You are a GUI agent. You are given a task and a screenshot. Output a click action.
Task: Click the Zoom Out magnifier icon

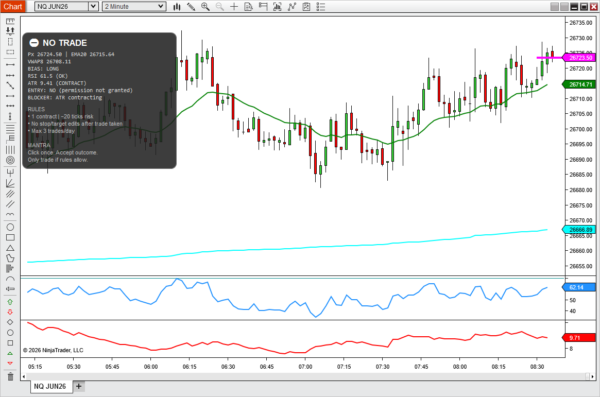pyautogui.click(x=220, y=7)
